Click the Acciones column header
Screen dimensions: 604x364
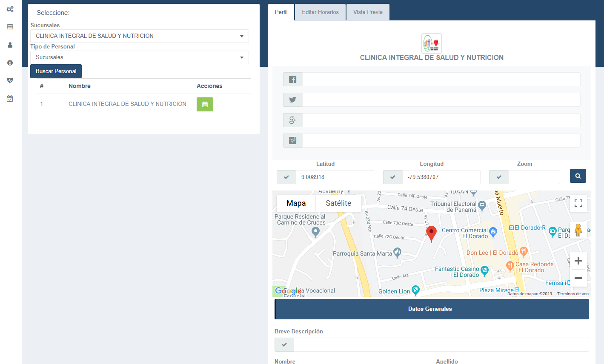click(x=209, y=86)
